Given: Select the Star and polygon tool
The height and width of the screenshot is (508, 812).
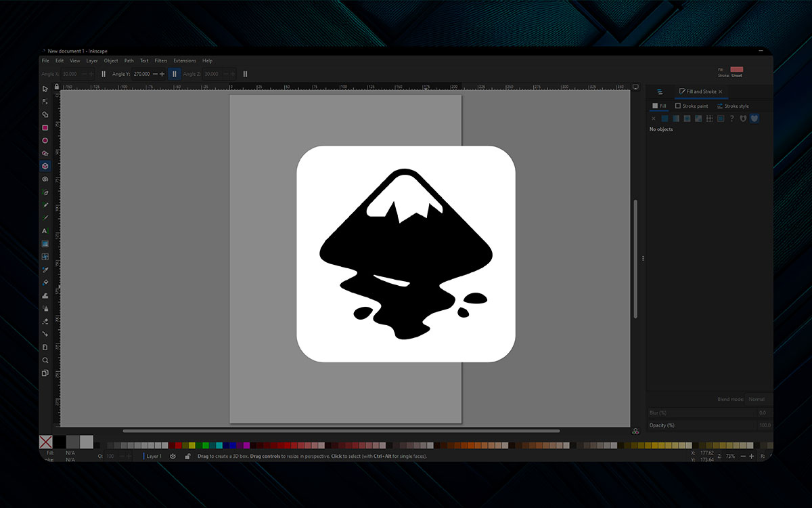Looking at the screenshot, I should point(45,153).
